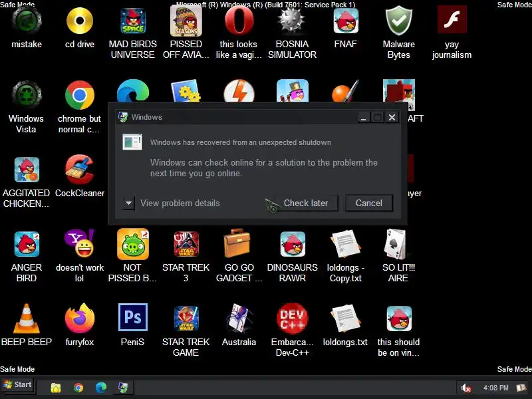Image resolution: width=532 pixels, height=399 pixels.
Task: Open GO GO GADGET briefcase icon
Action: (x=237, y=243)
